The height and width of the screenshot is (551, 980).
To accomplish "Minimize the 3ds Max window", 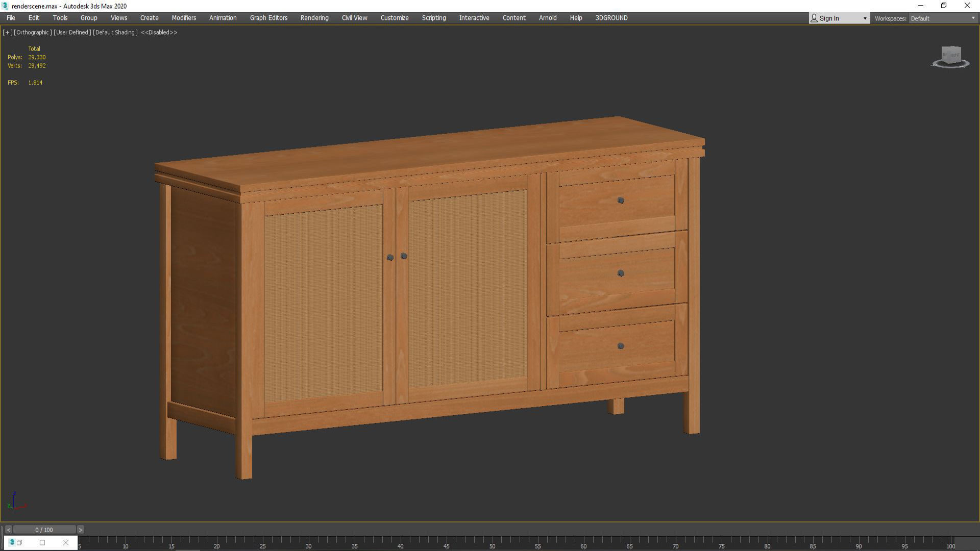I will click(921, 6).
